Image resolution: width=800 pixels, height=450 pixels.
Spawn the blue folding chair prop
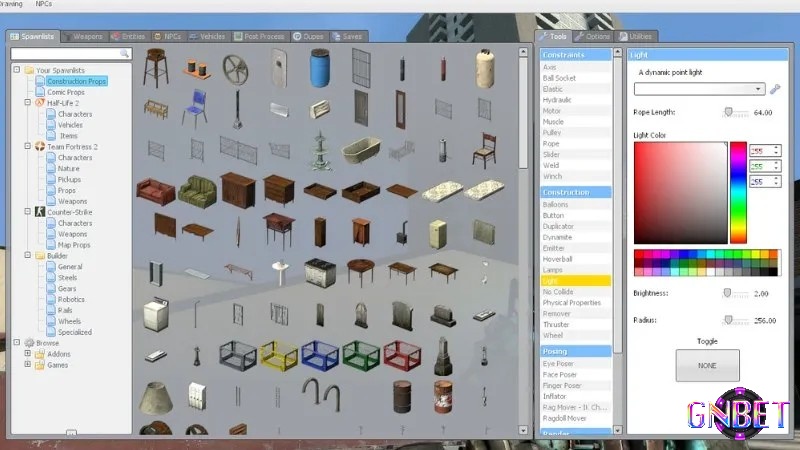(x=195, y=108)
